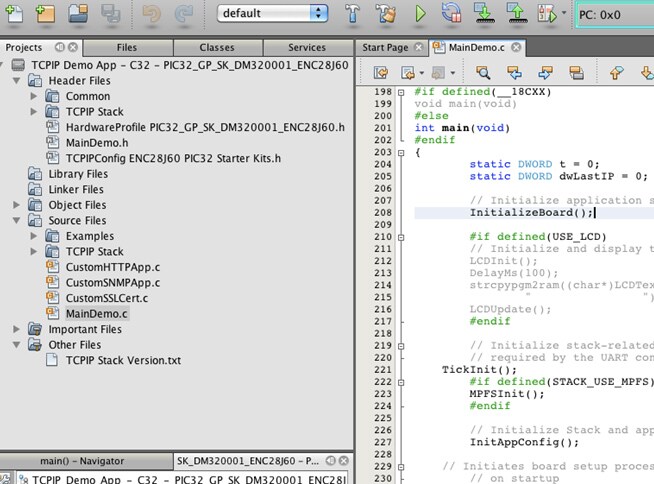This screenshot has width=654, height=484.
Task: Select the CustomHTTPApp.c file
Action: click(113, 267)
